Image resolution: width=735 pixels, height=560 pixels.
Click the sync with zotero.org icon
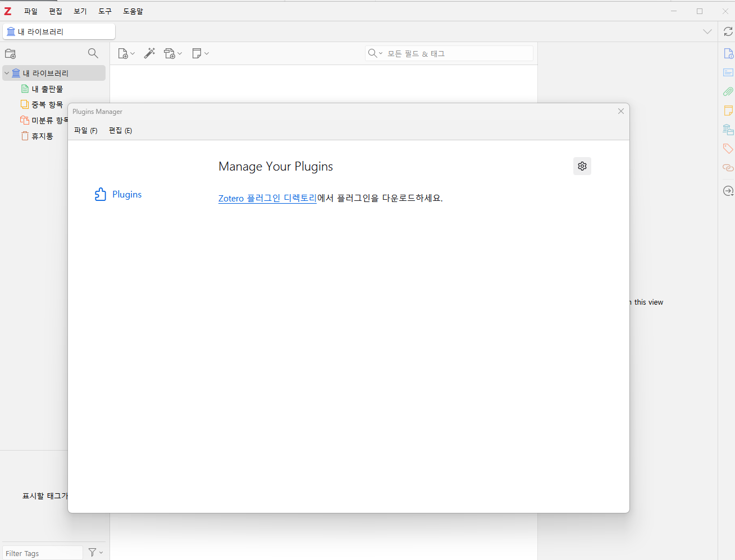(728, 31)
